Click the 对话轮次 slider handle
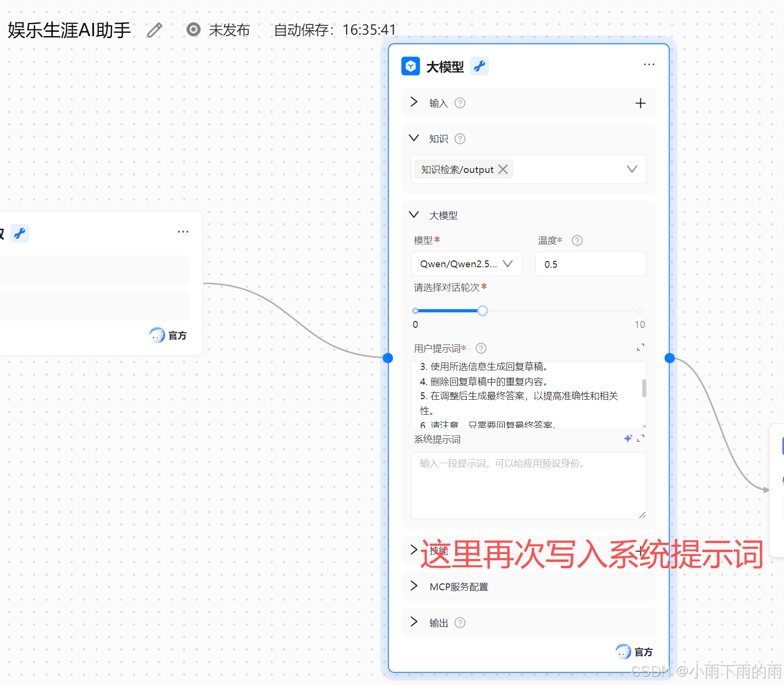Viewport: 784px width, 685px height. (x=482, y=310)
